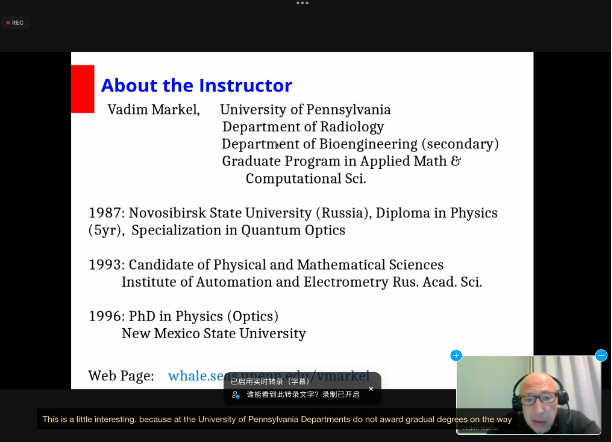Click the yellow live caption text
This screenshot has height=442, width=612.
[277, 419]
